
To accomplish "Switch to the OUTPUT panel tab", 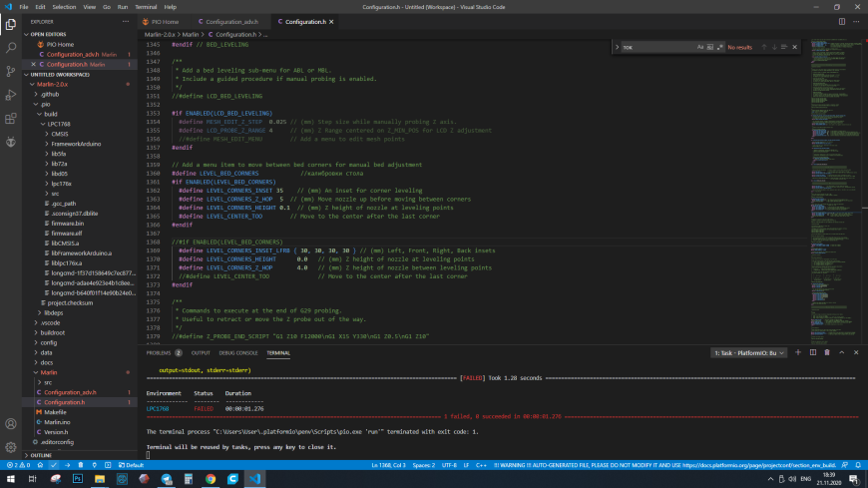I will 201,353.
